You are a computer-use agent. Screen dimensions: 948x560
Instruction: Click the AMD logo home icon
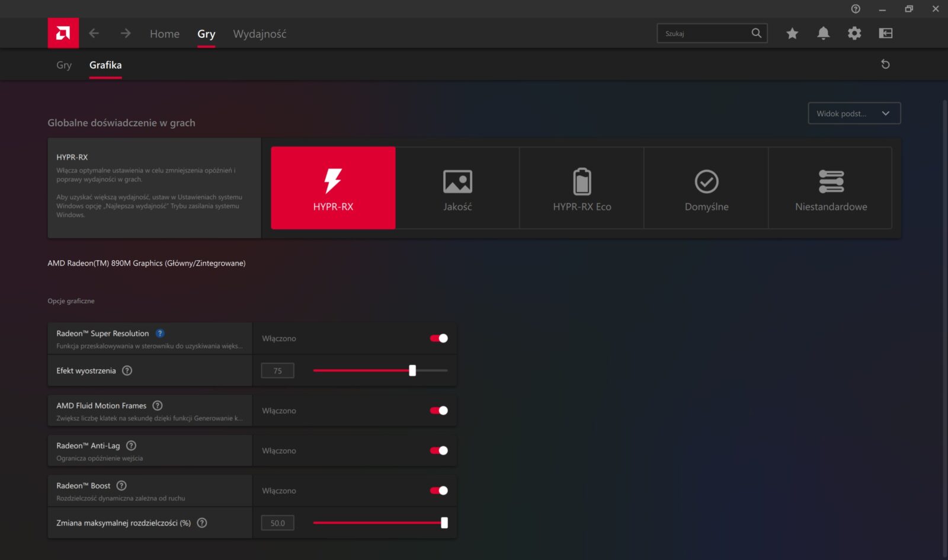pyautogui.click(x=63, y=33)
